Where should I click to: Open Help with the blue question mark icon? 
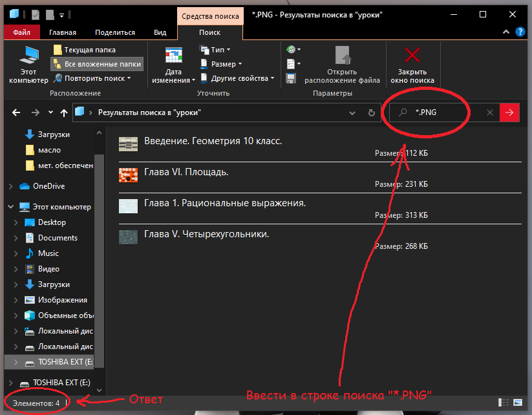[520, 32]
